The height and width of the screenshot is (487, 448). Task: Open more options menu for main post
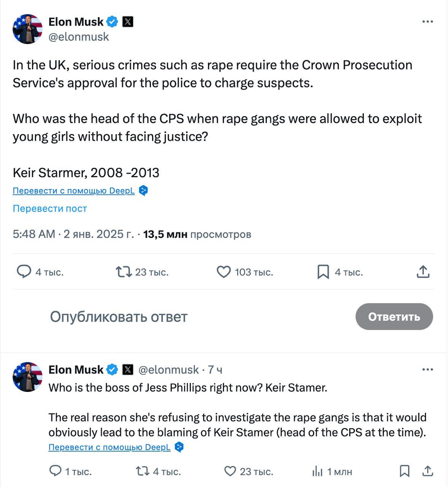click(x=427, y=22)
